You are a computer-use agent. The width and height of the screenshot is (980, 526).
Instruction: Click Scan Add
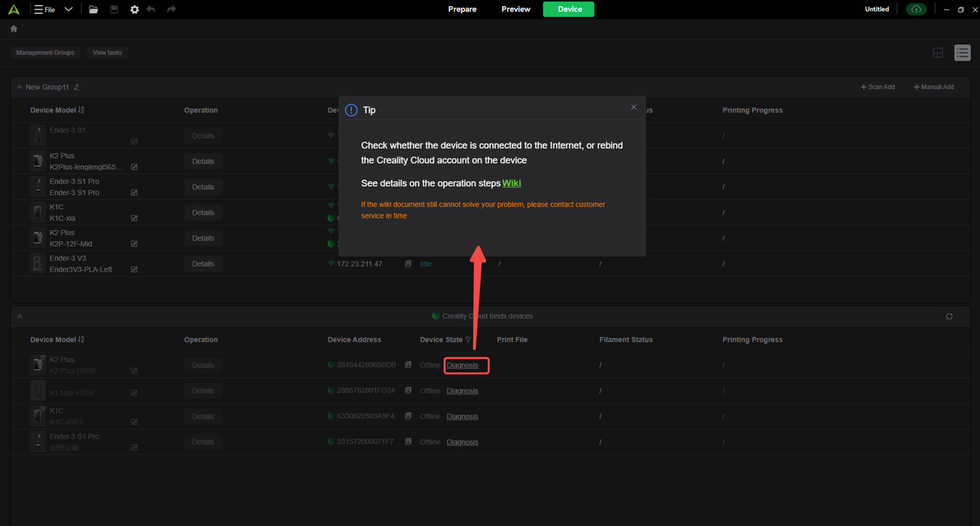(877, 87)
